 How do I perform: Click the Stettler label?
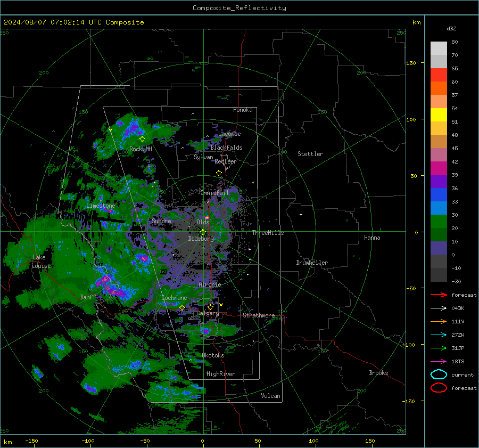pyautogui.click(x=310, y=154)
